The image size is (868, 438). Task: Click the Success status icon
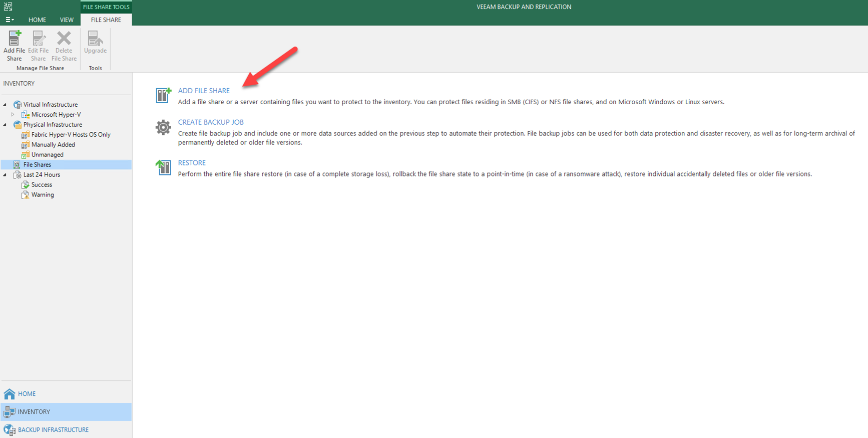click(x=26, y=185)
